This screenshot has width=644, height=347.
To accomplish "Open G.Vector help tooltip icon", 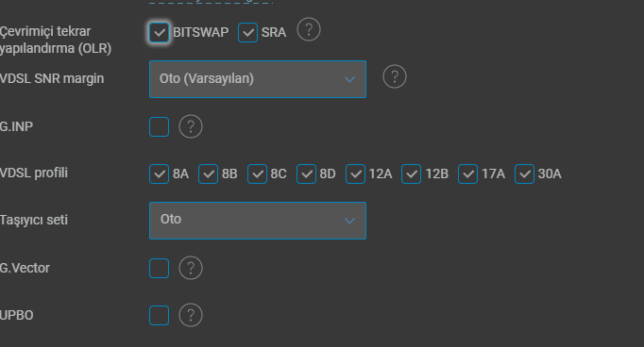I will pos(191,268).
